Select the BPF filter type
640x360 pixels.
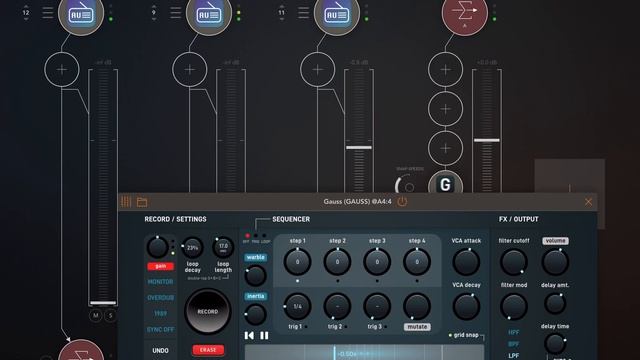pyautogui.click(x=513, y=344)
